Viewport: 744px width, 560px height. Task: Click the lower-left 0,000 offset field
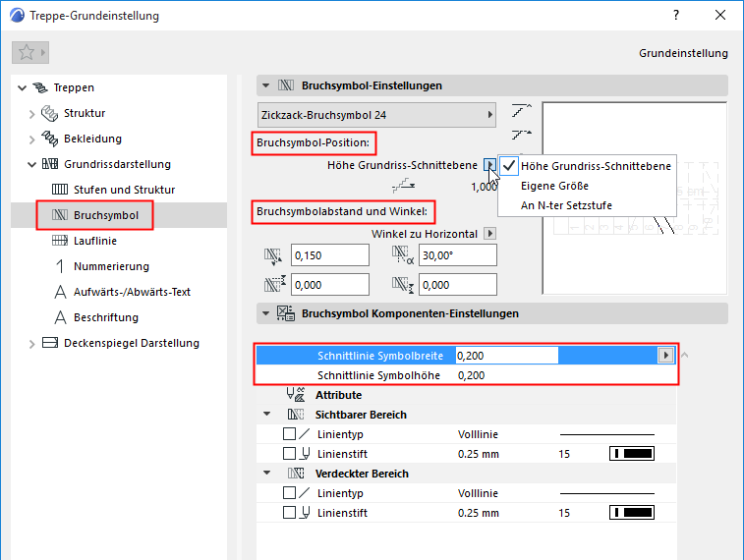330,285
